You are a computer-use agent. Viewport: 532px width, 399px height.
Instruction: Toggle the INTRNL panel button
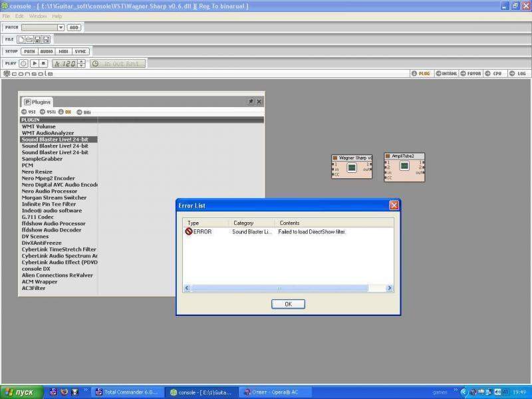click(446, 74)
